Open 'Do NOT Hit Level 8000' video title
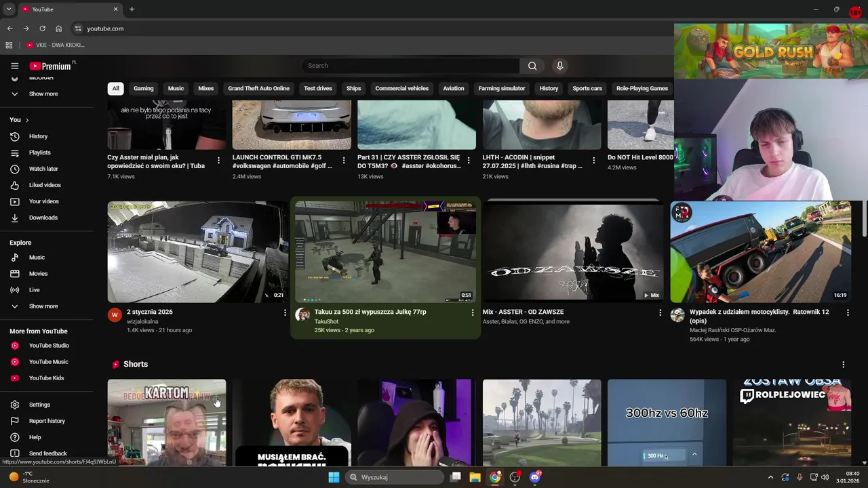The height and width of the screenshot is (488, 868). pyautogui.click(x=641, y=157)
